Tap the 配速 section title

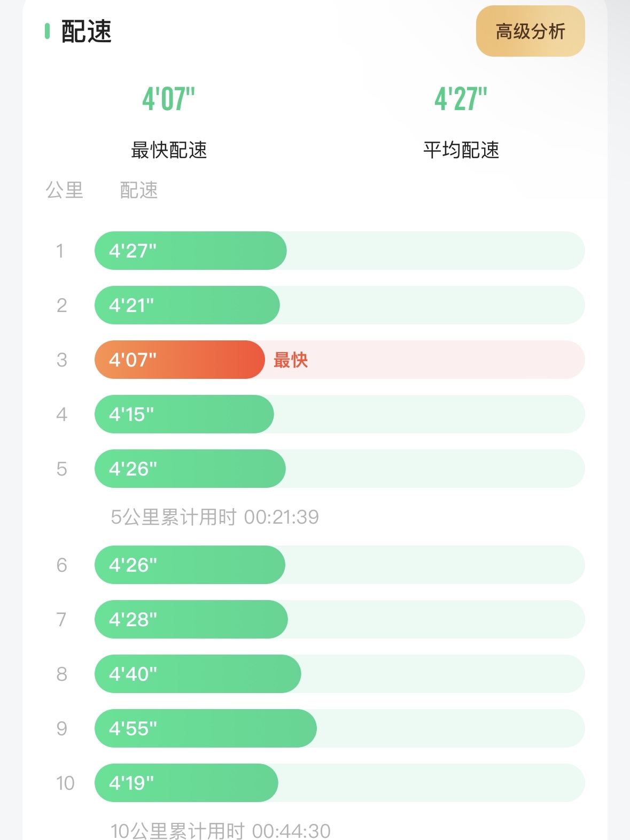pos(86,32)
